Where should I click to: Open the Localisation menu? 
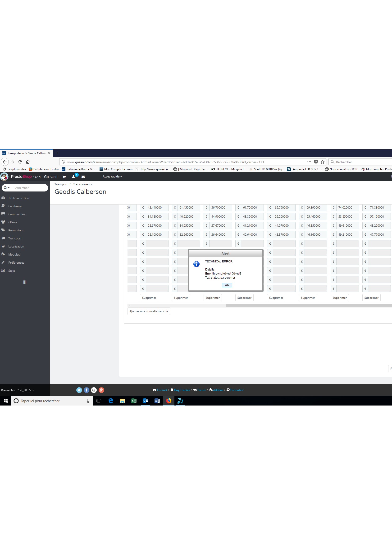tap(16, 246)
